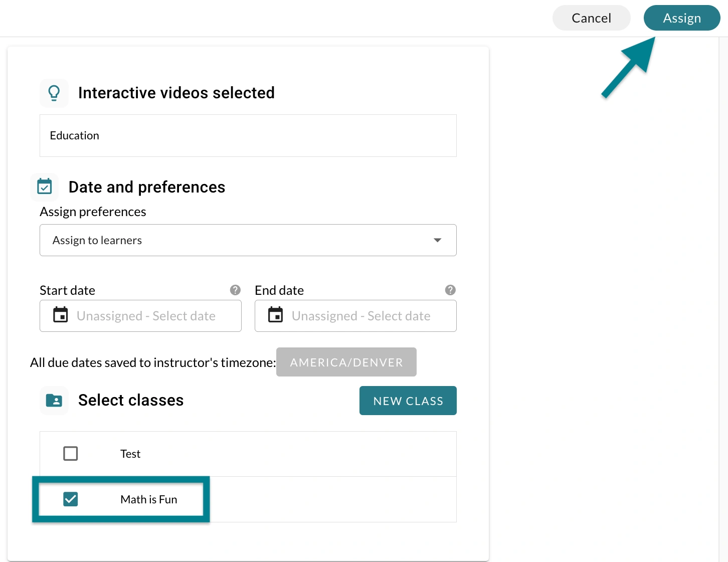Click the Start date help question icon
728x562 pixels.
[x=235, y=290]
